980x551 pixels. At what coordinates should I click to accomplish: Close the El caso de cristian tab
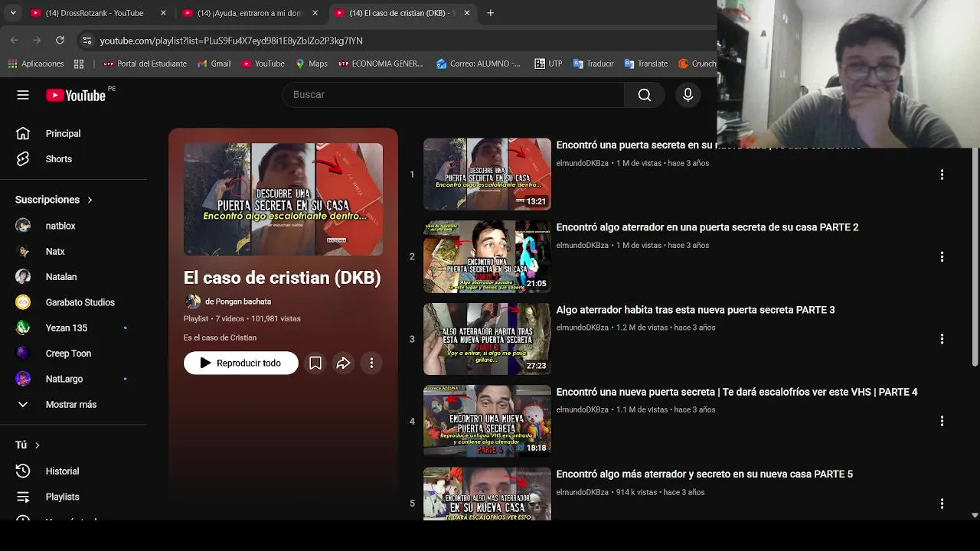[x=467, y=13]
